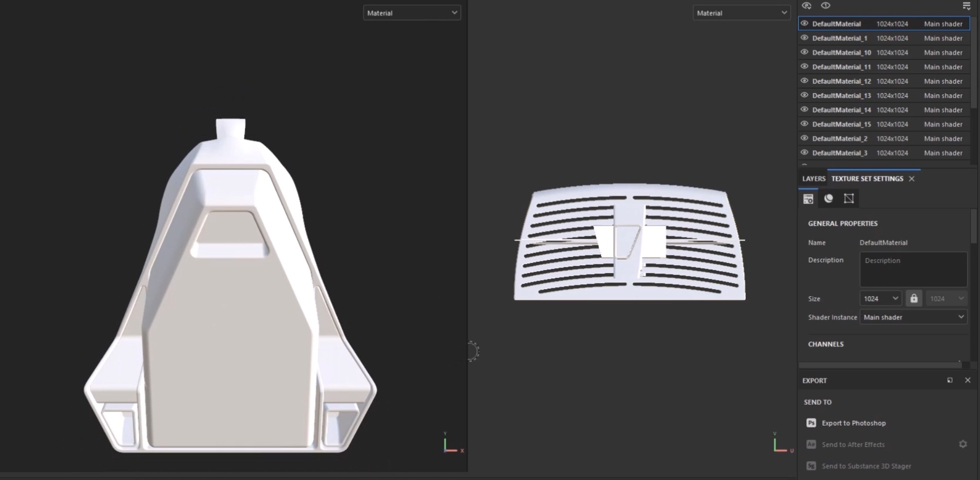Screen dimensions: 980x480
Task: Open the locked second size 1024 dropdown
Action: [x=946, y=298]
